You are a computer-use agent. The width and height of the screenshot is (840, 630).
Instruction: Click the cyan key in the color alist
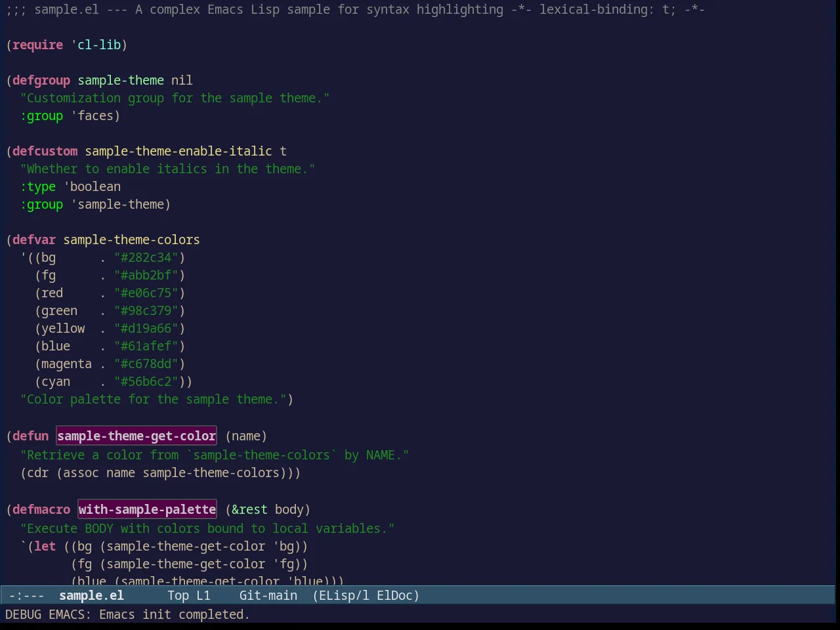coord(56,381)
